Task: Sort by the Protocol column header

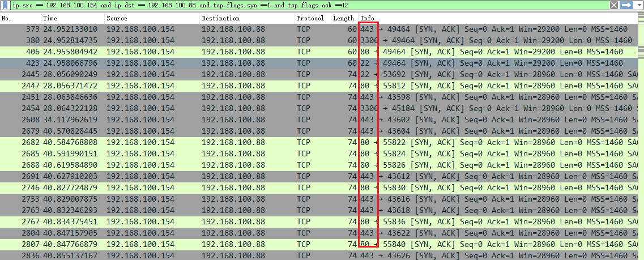Action: [312, 19]
